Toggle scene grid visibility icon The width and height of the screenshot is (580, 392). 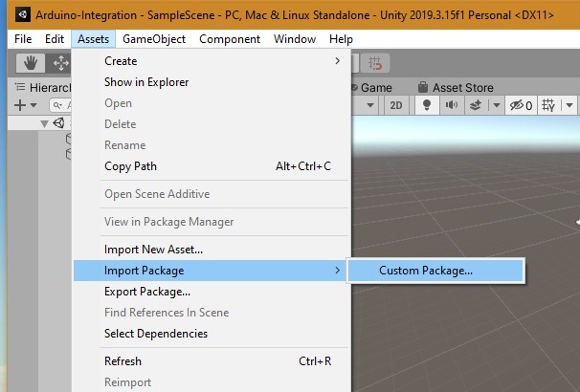(x=548, y=105)
